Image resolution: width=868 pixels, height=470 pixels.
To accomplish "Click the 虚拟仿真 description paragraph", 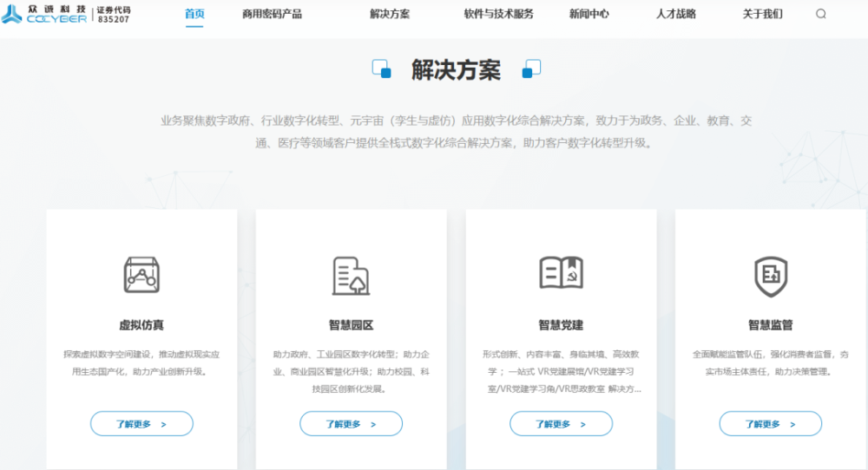I will 141,362.
